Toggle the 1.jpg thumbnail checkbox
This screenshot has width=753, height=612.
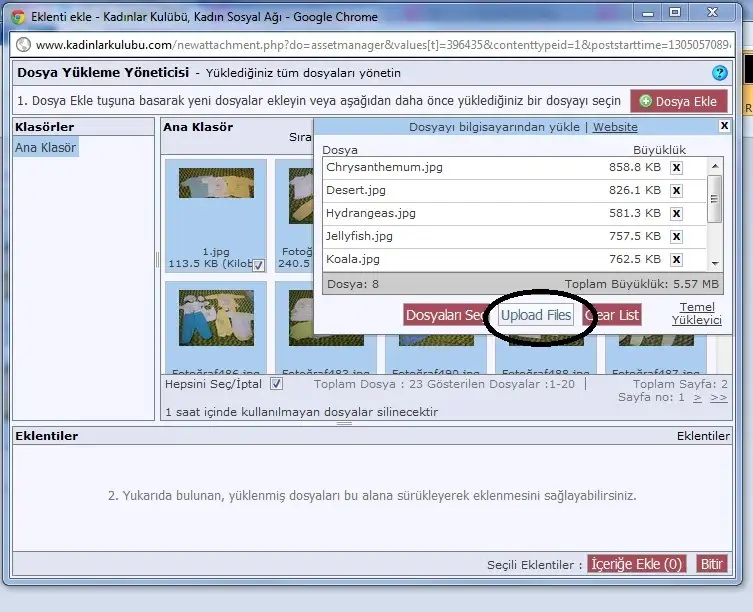258,265
